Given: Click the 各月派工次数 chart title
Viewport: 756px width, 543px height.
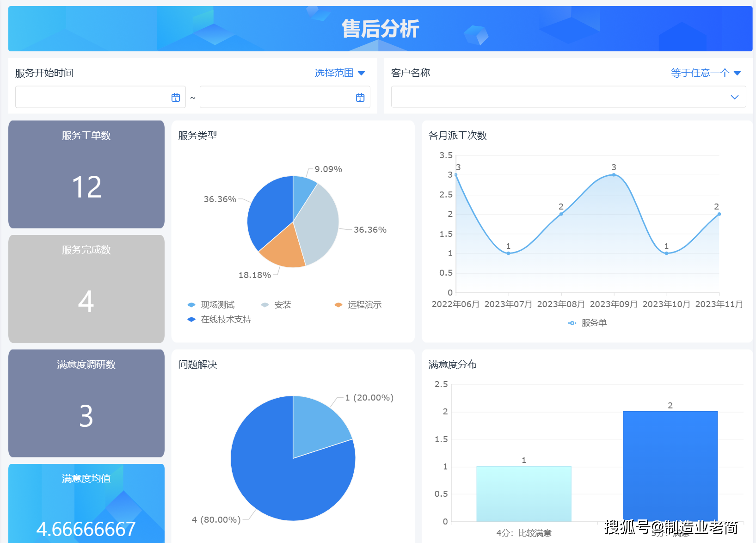Looking at the screenshot, I should pyautogui.click(x=458, y=136).
